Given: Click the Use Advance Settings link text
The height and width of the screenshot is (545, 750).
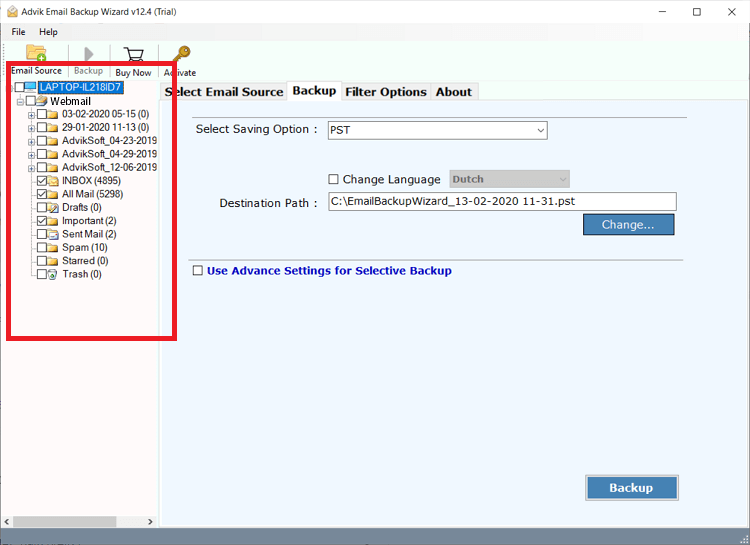Looking at the screenshot, I should 329,271.
